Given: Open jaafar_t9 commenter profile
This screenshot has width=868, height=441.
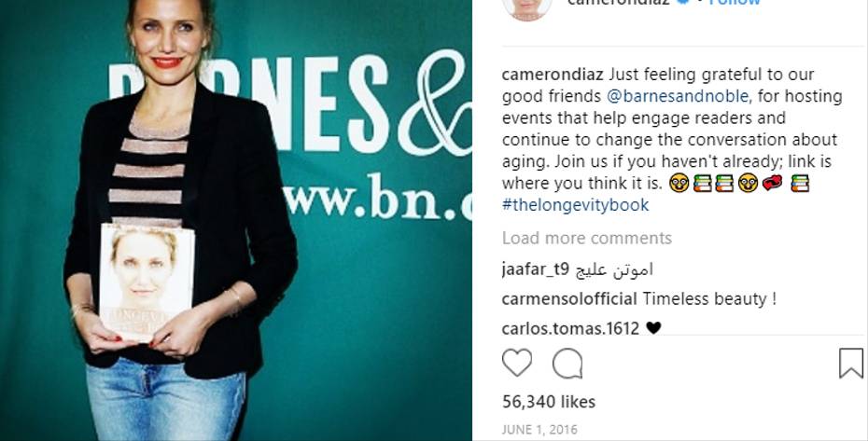Looking at the screenshot, I should [x=535, y=270].
